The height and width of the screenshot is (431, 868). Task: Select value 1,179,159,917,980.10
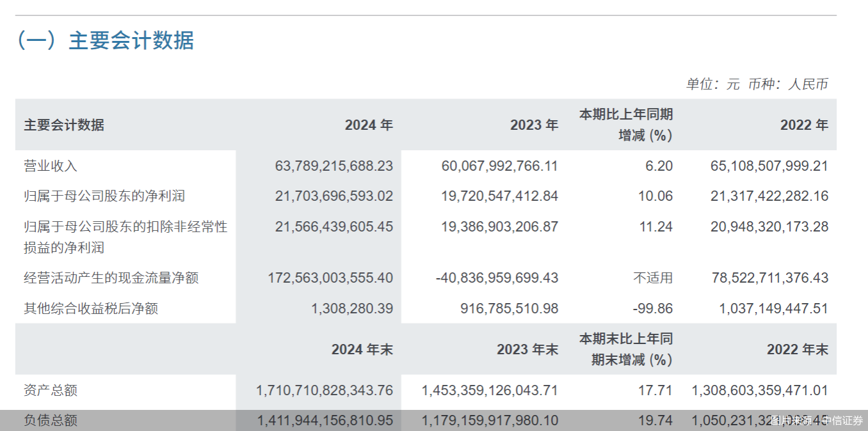pyautogui.click(x=490, y=420)
